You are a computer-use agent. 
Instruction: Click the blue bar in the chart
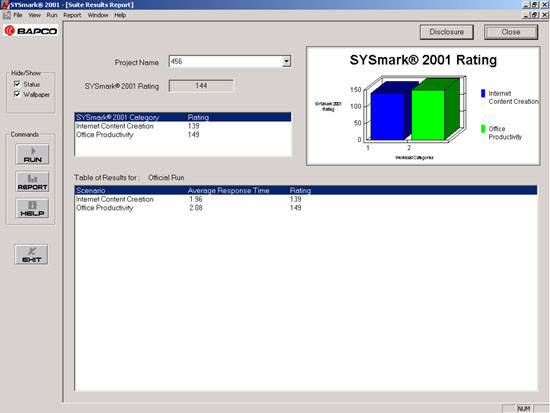pyautogui.click(x=387, y=116)
